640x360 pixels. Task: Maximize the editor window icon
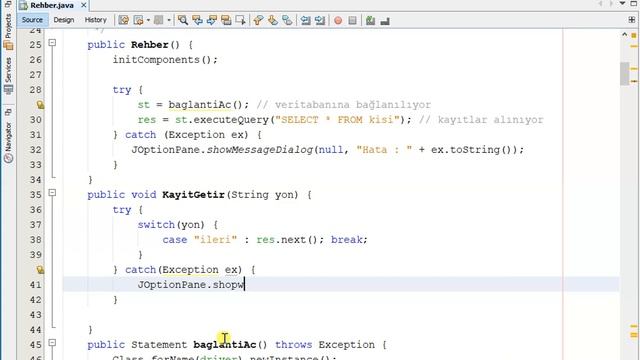(x=633, y=4)
